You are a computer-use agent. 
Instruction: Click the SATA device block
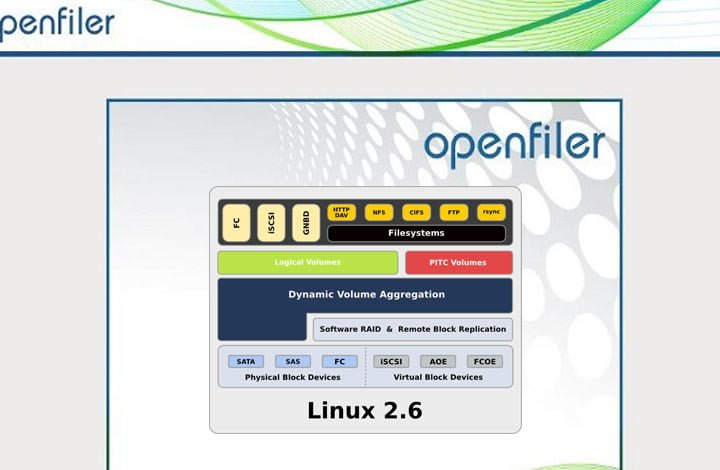click(x=246, y=362)
